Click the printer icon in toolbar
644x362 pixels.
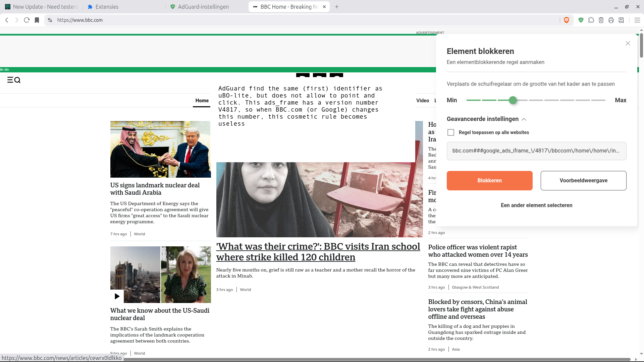(x=611, y=20)
